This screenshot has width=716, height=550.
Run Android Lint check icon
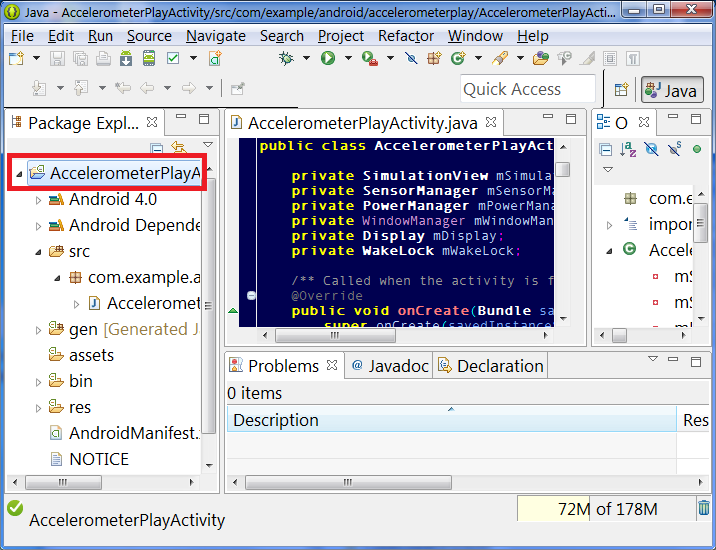173,58
